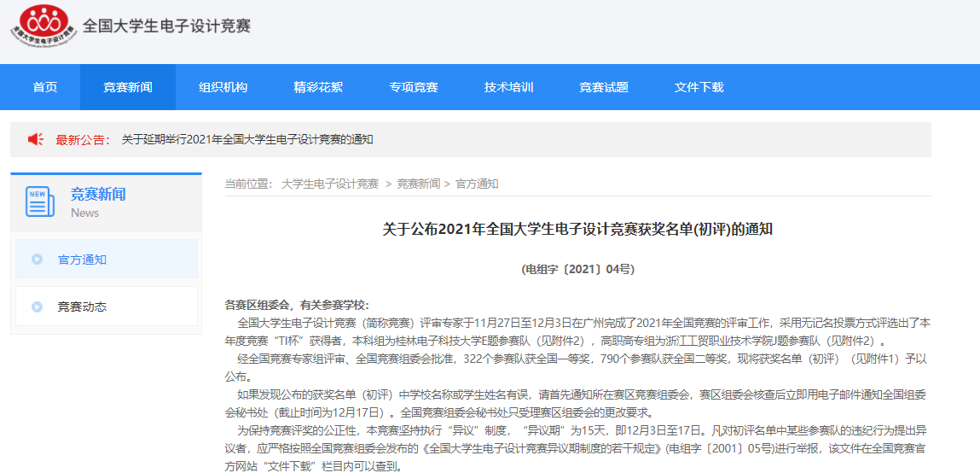Click 大学生电子设计竞赛 in the breadcrumb

(x=330, y=184)
